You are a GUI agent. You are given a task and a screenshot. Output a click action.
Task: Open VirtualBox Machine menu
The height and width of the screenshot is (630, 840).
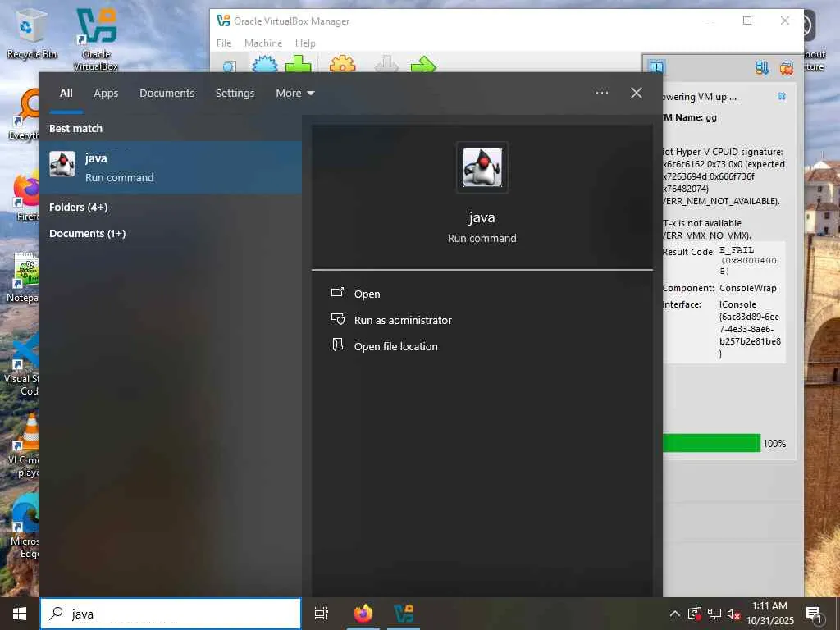tap(263, 43)
